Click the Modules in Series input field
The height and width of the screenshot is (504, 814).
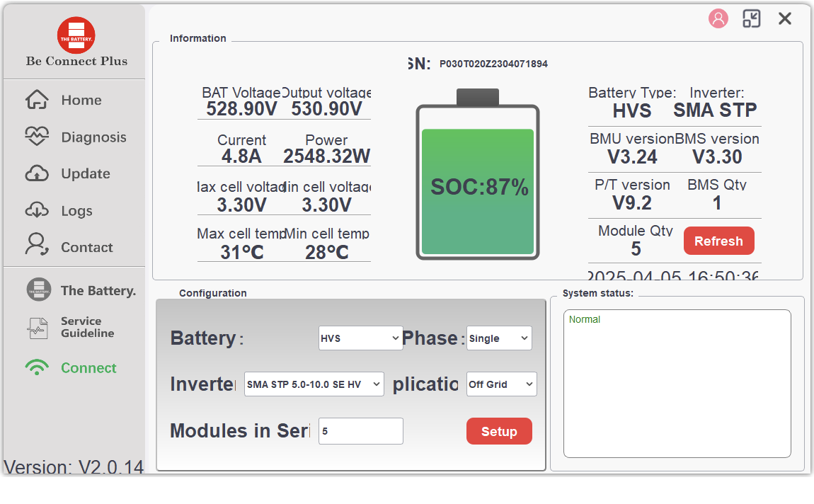point(360,431)
